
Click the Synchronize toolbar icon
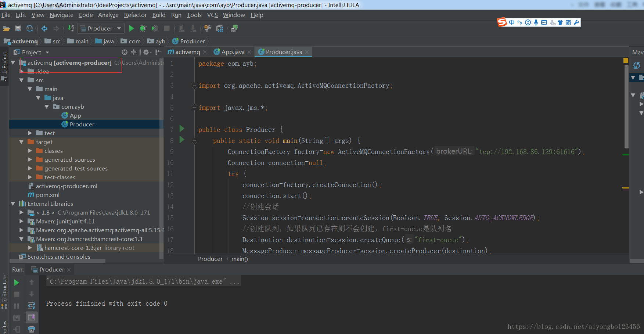pos(30,28)
